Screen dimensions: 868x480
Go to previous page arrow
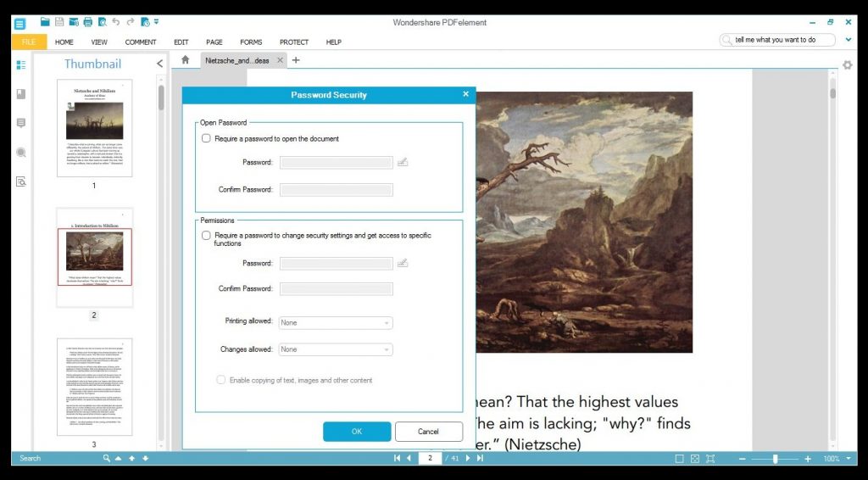[x=409, y=459]
